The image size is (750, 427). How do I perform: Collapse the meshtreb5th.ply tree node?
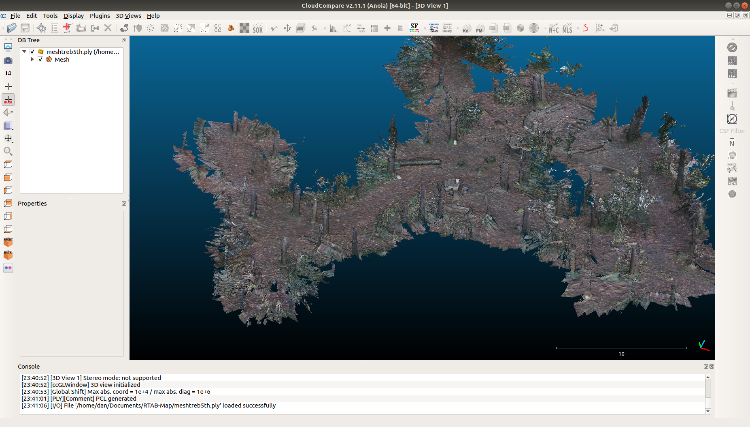(x=24, y=51)
